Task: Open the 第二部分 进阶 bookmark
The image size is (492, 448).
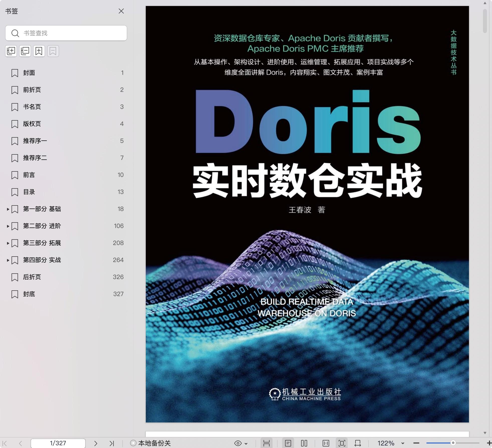Action: click(42, 226)
